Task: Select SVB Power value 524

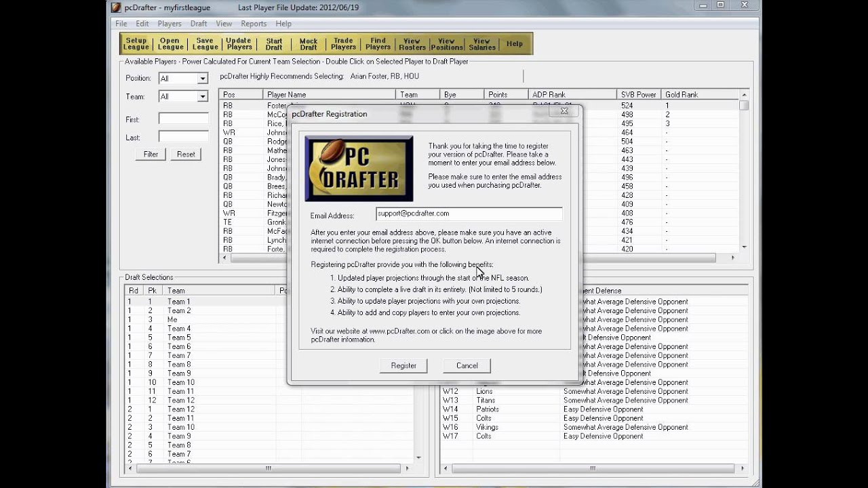Action: pos(627,106)
